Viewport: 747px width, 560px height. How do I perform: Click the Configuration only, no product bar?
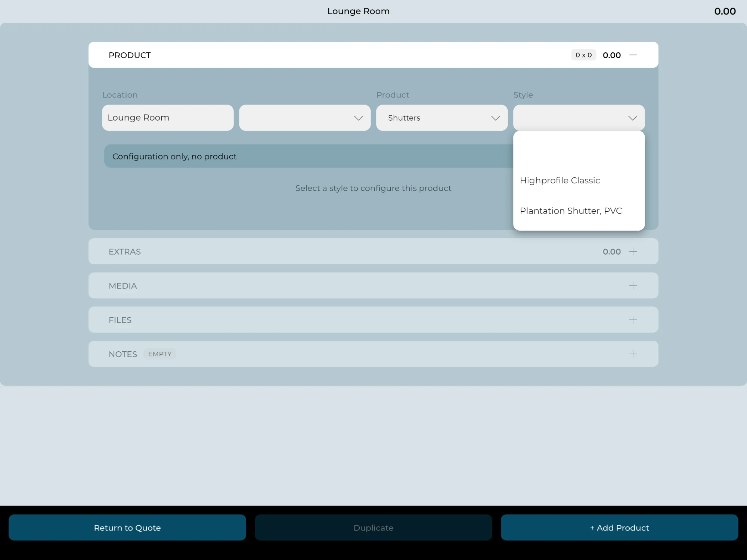click(309, 156)
